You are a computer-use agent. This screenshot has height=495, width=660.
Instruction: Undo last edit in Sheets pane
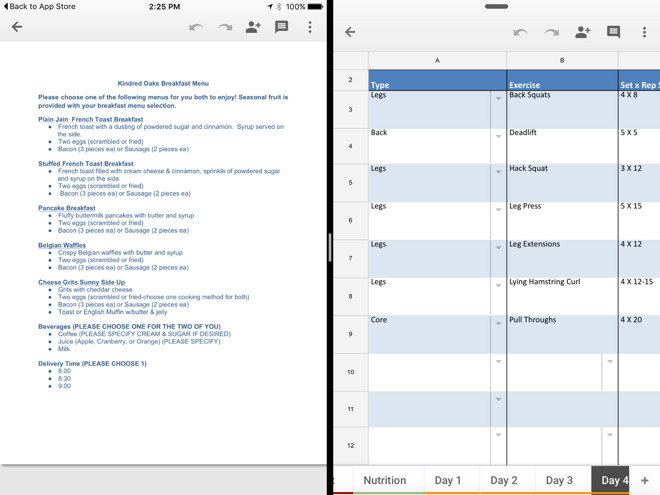[x=520, y=32]
